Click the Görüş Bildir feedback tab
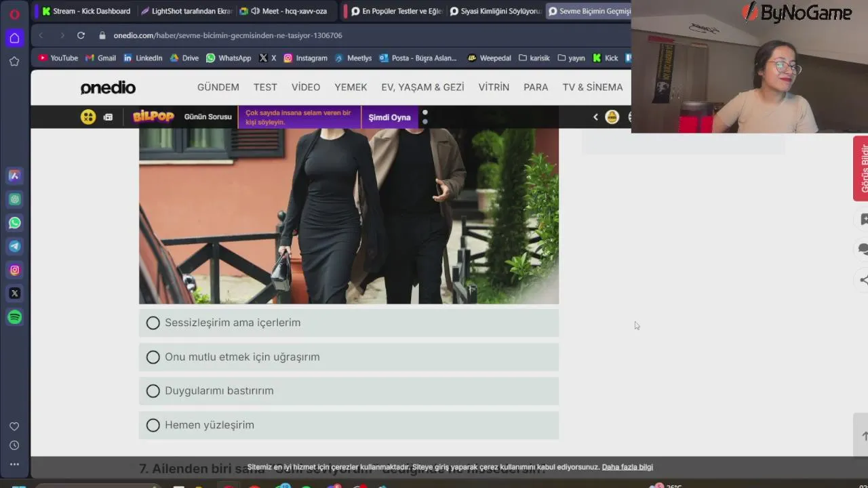The image size is (868, 488). tap(861, 168)
